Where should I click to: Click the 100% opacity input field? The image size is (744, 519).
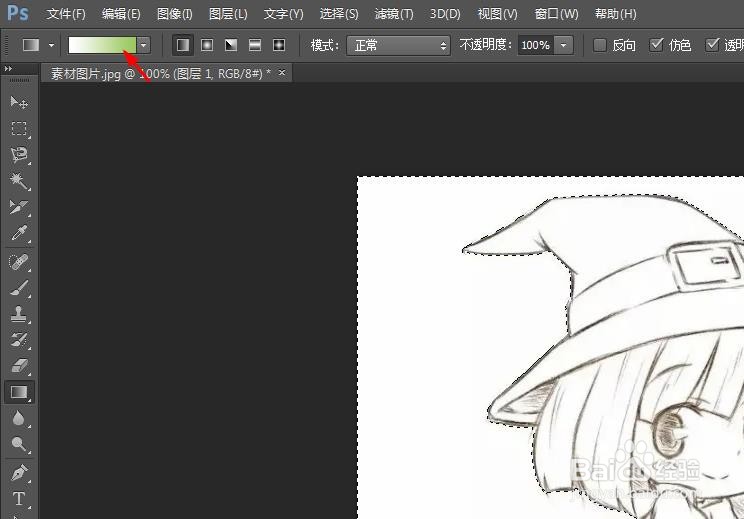pyautogui.click(x=536, y=46)
